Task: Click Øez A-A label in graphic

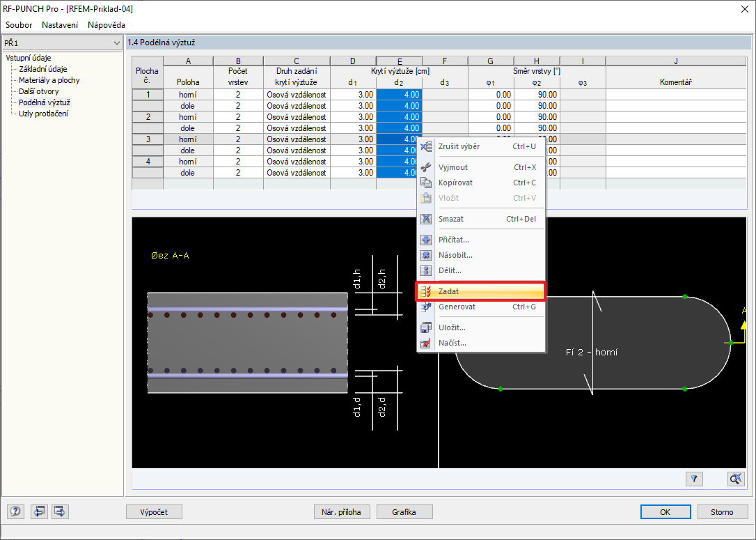Action: [170, 255]
